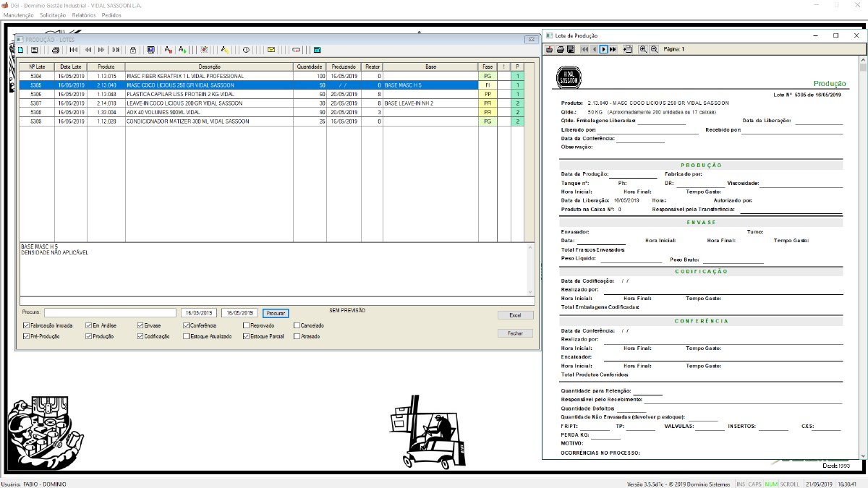
Task: Click Fase cell PP for lot 5306
Action: pyautogui.click(x=488, y=94)
